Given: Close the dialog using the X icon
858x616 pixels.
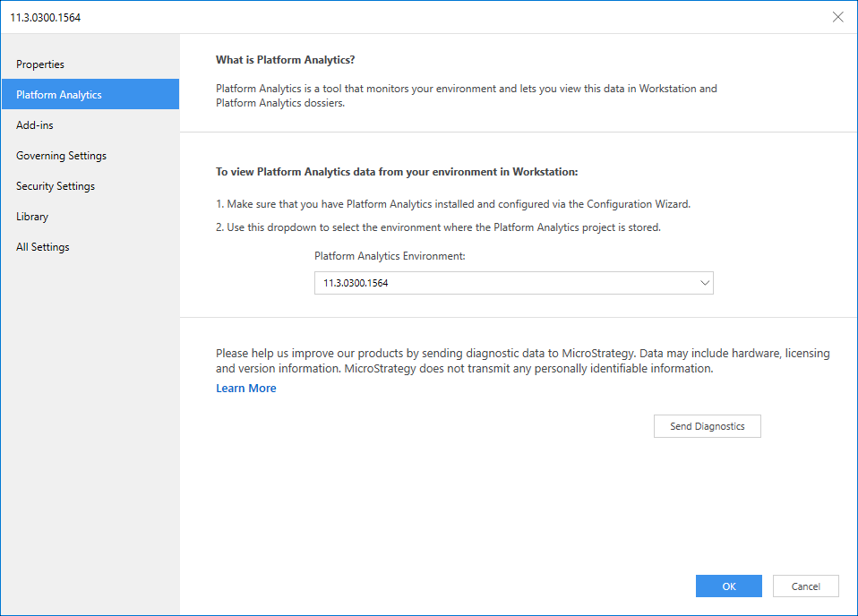Looking at the screenshot, I should pos(837,17).
